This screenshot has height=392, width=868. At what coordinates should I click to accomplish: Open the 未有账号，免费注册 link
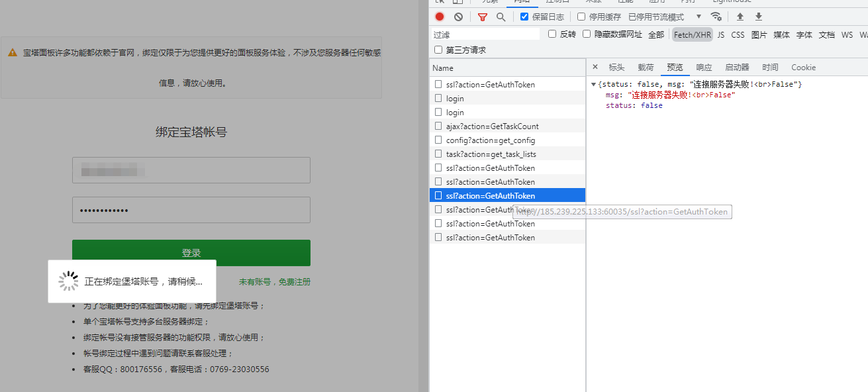tap(275, 281)
